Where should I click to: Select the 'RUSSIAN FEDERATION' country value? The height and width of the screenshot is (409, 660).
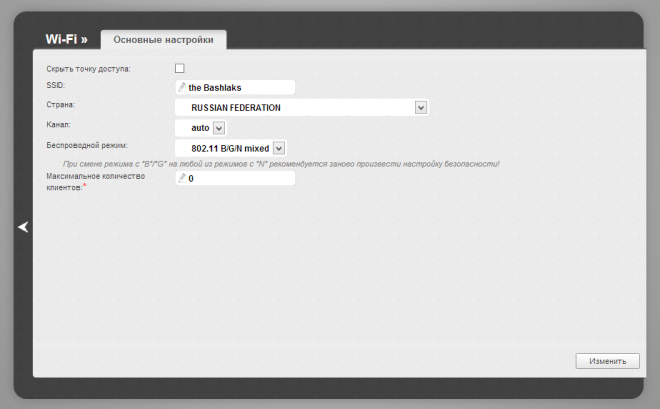[x=236, y=108]
